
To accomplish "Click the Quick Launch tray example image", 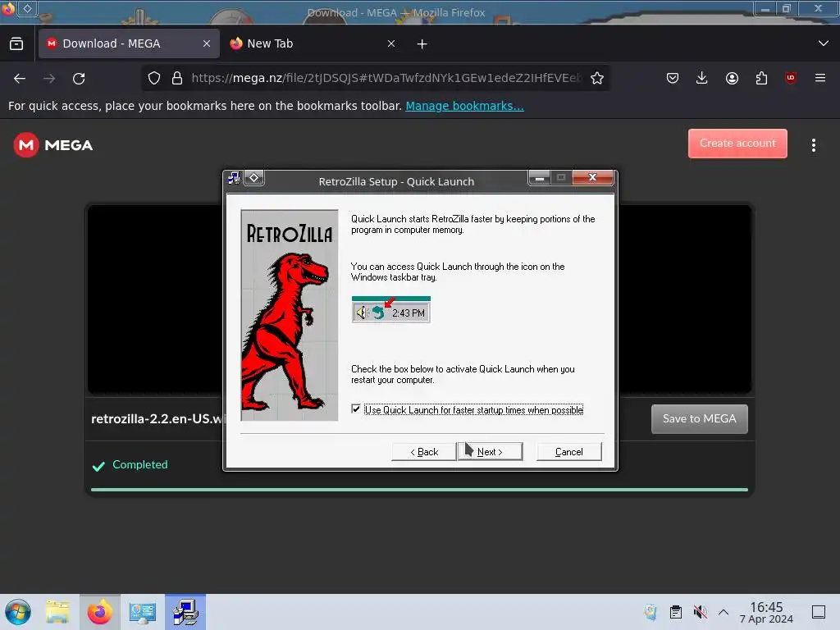I will click(x=391, y=309).
